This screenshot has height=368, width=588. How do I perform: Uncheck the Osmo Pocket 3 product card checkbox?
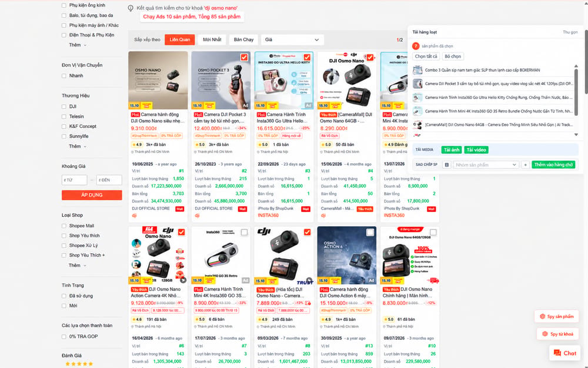(x=244, y=58)
